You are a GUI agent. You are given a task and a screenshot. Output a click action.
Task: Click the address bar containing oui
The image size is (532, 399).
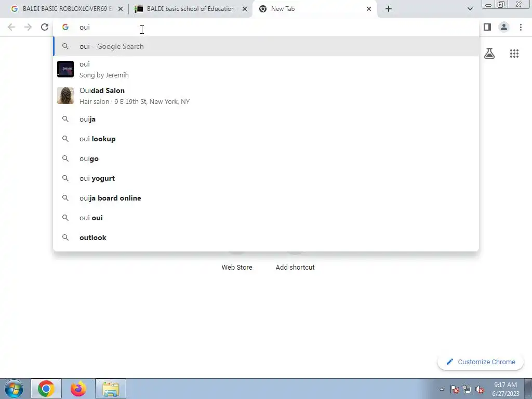tap(266, 27)
